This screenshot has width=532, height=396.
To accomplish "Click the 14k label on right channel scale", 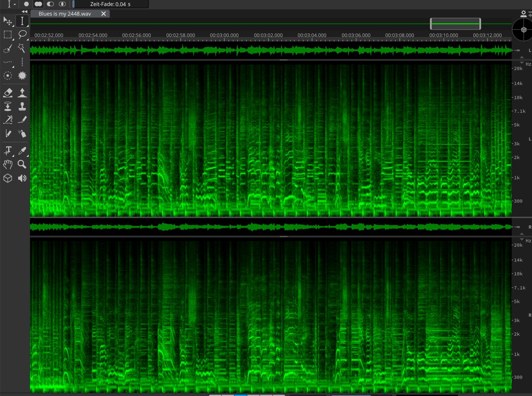I will click(x=517, y=260).
